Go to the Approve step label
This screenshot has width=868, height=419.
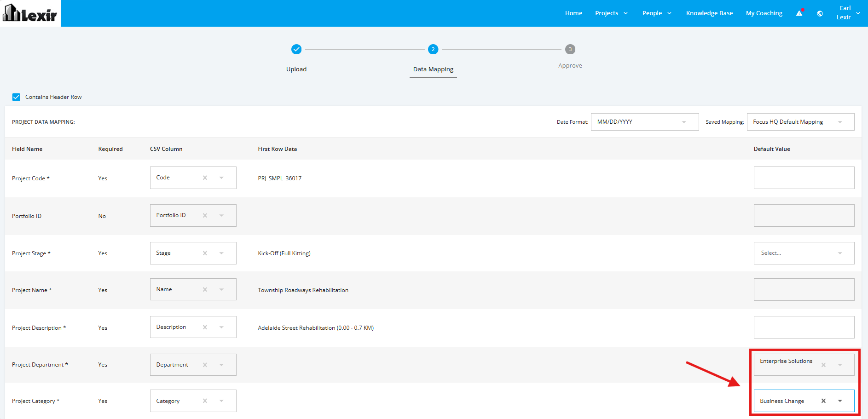tap(570, 65)
